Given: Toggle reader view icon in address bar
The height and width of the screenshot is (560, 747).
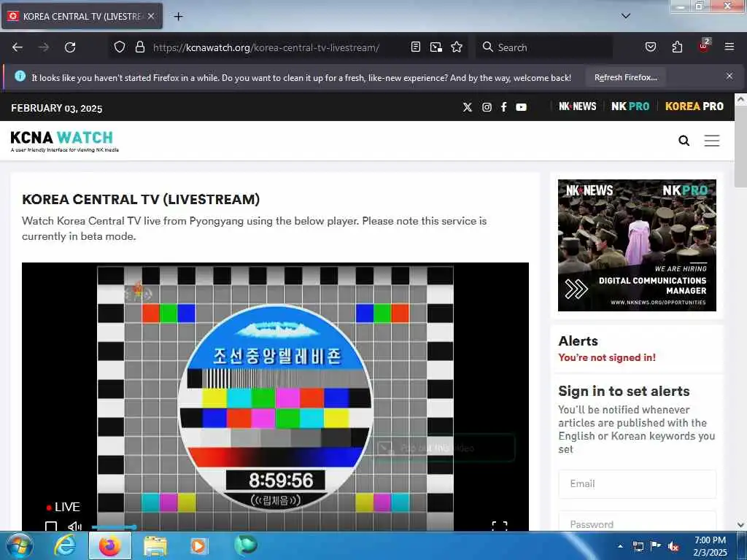Looking at the screenshot, I should point(415,47).
